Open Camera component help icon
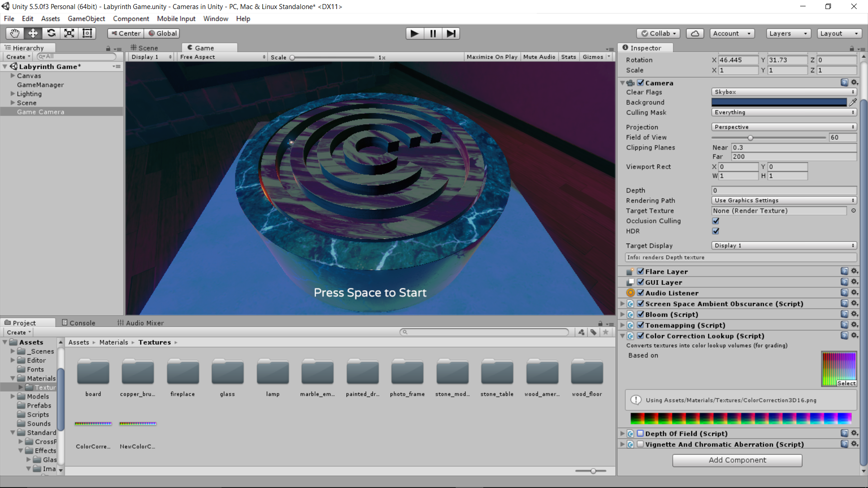 pos(844,83)
